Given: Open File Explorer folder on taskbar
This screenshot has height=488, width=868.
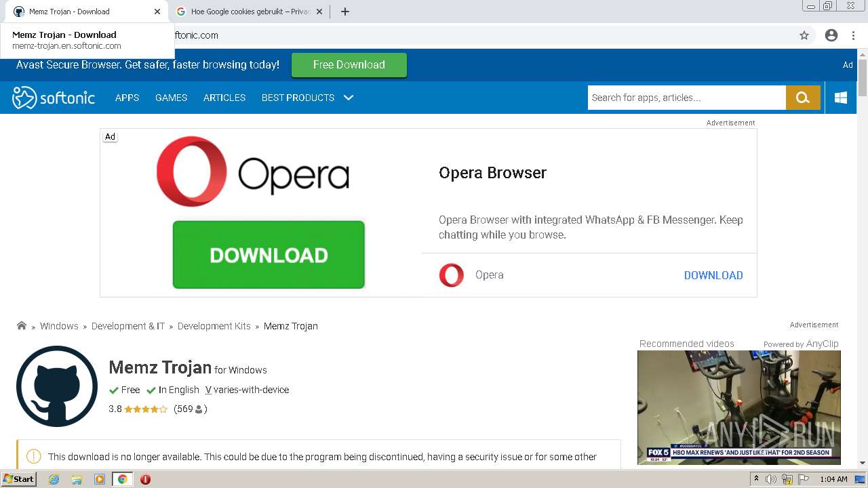Looking at the screenshot, I should pyautogui.click(x=77, y=479).
